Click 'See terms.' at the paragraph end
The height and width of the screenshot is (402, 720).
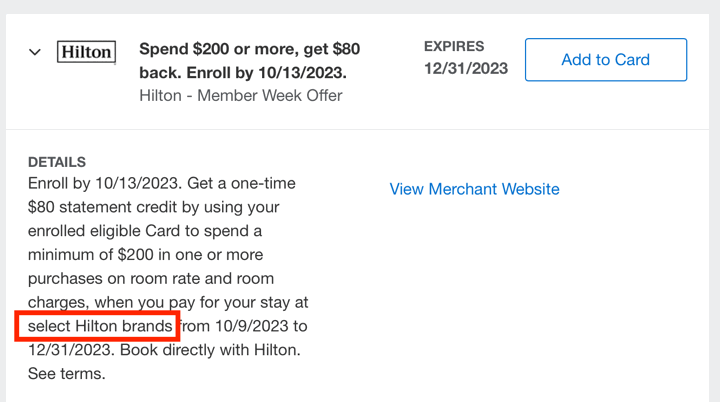click(x=67, y=374)
